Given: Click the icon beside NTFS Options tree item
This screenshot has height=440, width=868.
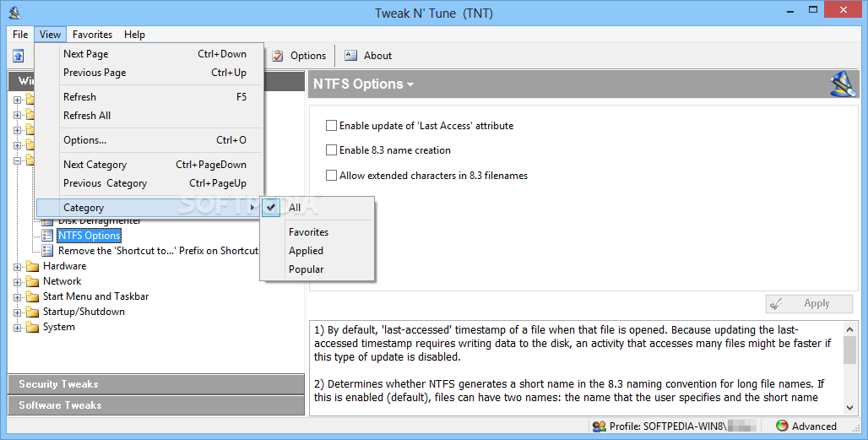Looking at the screenshot, I should click(x=47, y=236).
